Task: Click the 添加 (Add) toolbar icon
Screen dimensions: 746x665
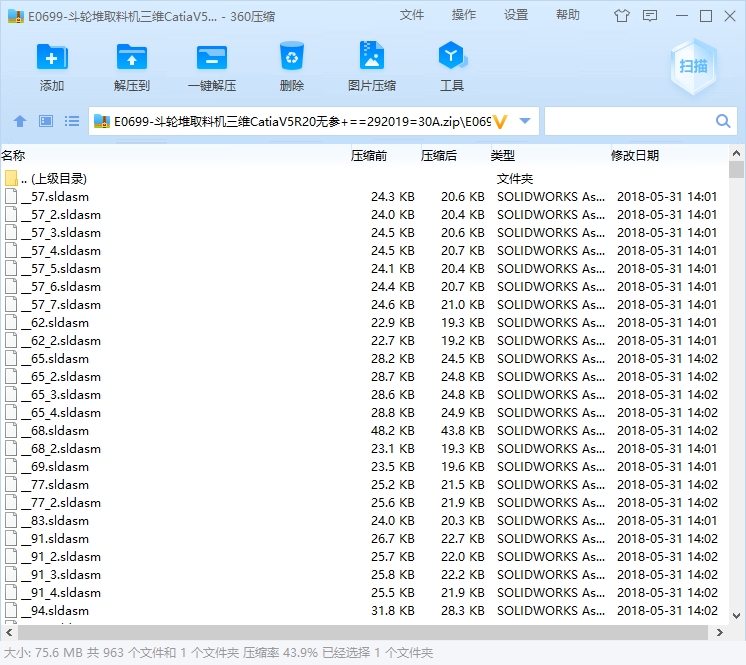Action: [52, 58]
